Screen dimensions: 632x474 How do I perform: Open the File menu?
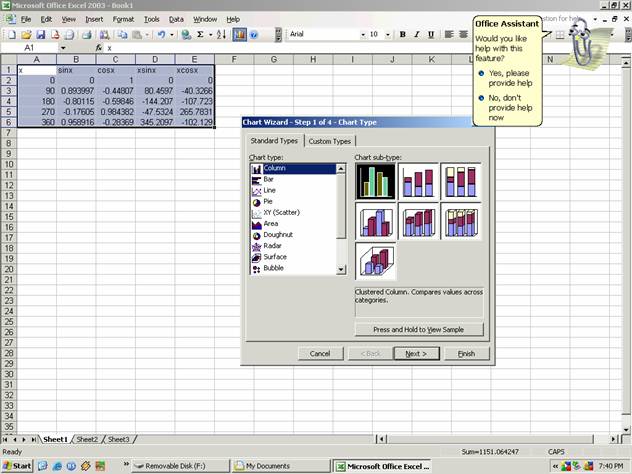pos(26,19)
